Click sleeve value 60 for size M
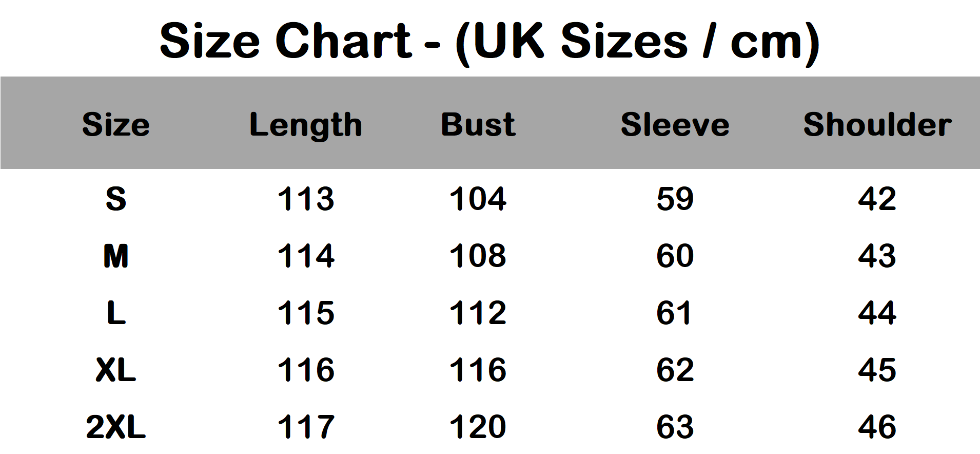The height and width of the screenshot is (454, 980). [675, 256]
